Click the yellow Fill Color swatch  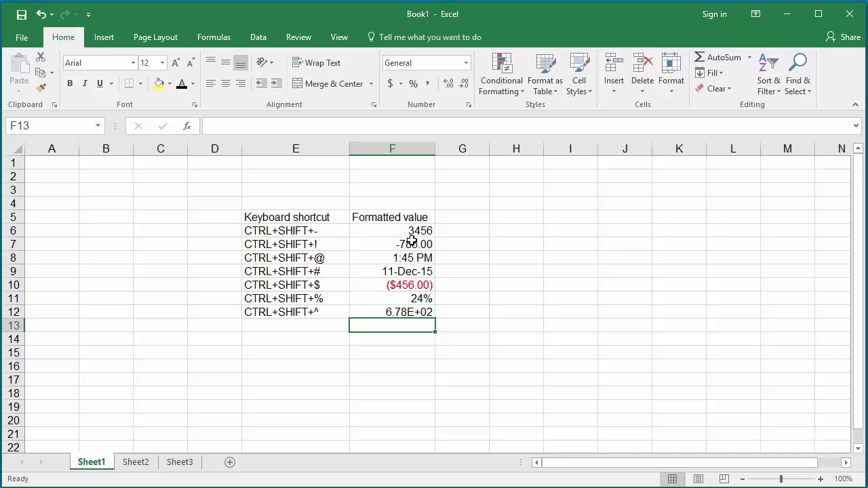point(159,84)
